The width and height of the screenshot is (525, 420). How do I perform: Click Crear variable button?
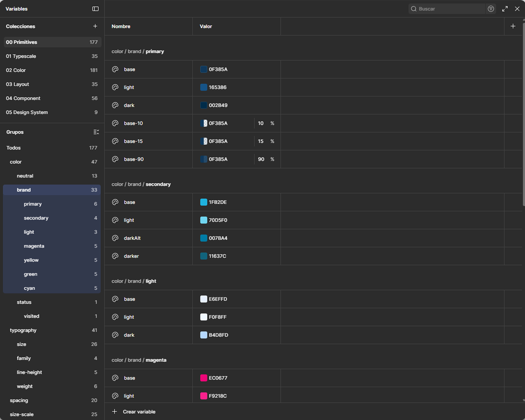[139, 412]
